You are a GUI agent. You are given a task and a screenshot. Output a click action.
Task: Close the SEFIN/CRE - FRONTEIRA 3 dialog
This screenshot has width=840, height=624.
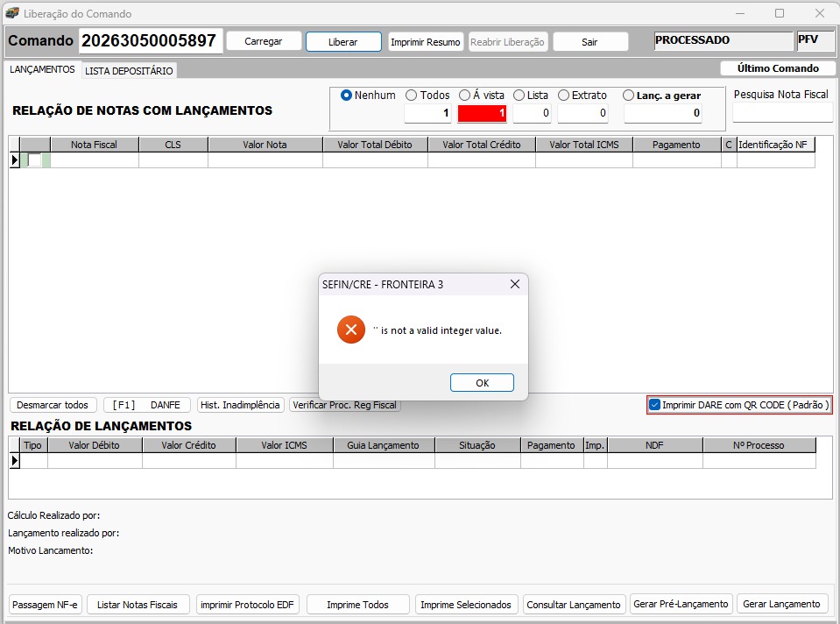tap(515, 285)
